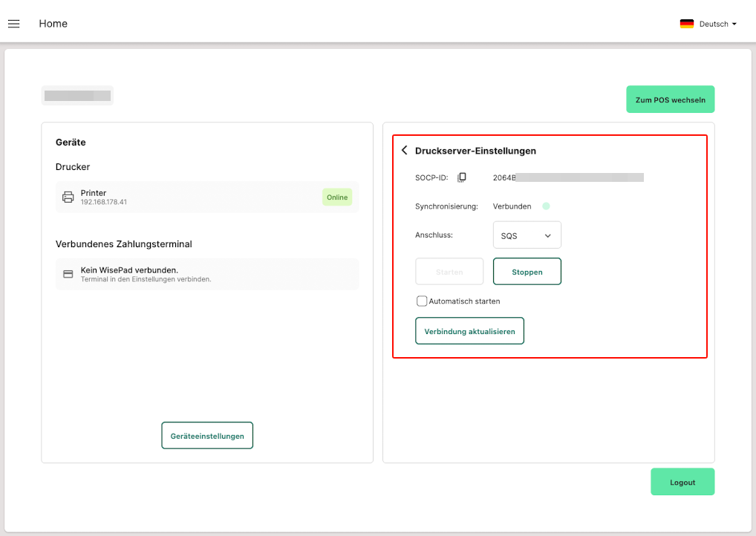Click the green Verbunden status dot
This screenshot has height=536, width=756.
[x=546, y=206]
